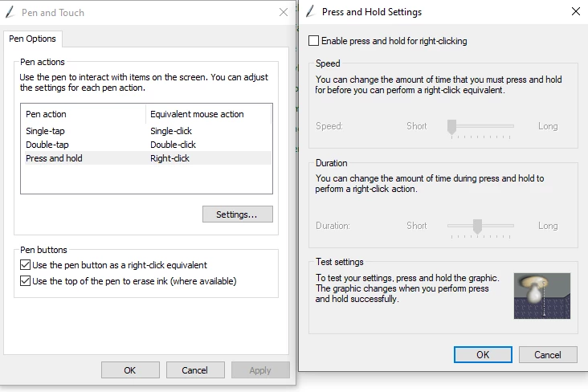Viewport: 588px width, 392px height.
Task: Click the Speed slider thumb
Action: click(x=451, y=127)
